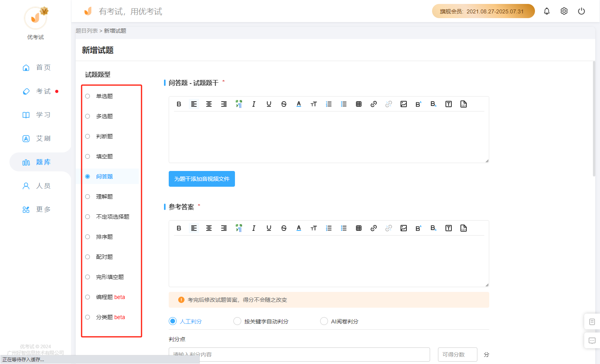Apply italic in reference answer editor

coord(254,228)
